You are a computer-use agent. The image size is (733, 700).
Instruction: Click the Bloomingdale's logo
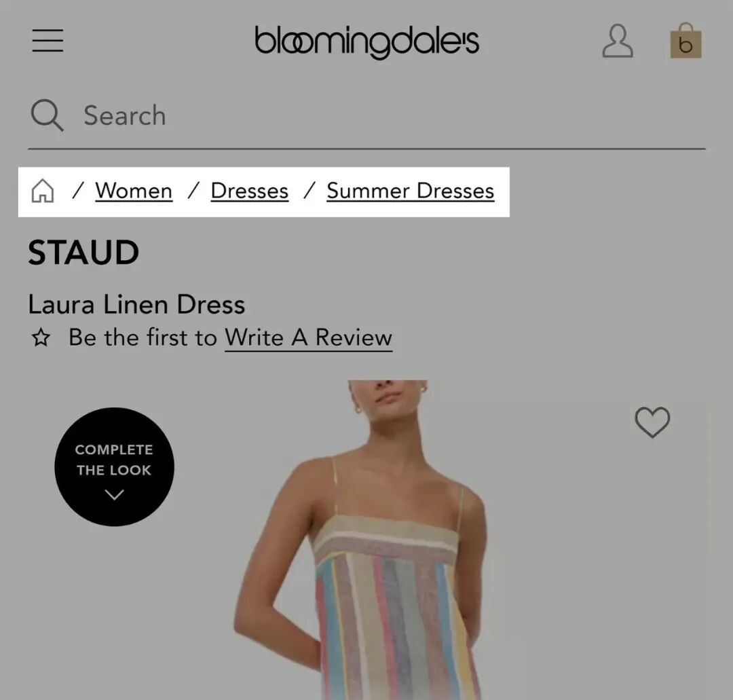click(366, 42)
